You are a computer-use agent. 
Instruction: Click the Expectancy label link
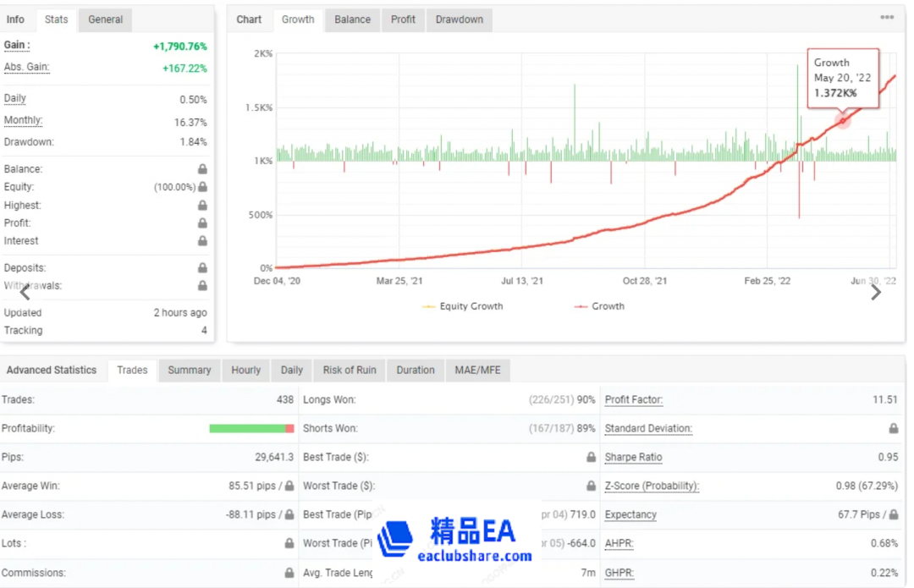(x=630, y=515)
